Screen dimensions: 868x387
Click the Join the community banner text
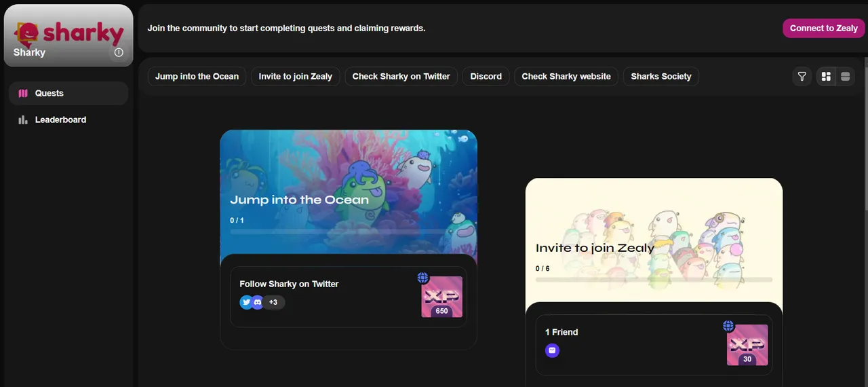pos(287,29)
